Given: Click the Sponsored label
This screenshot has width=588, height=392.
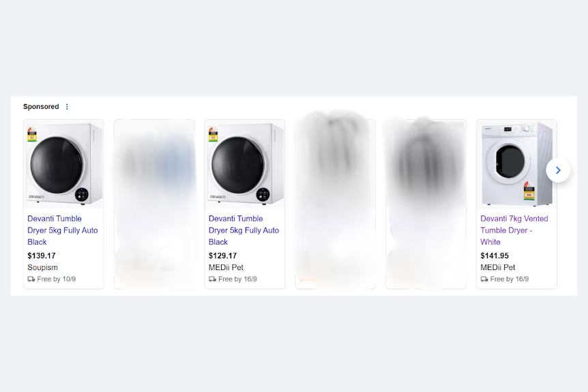Looking at the screenshot, I should click(41, 107).
